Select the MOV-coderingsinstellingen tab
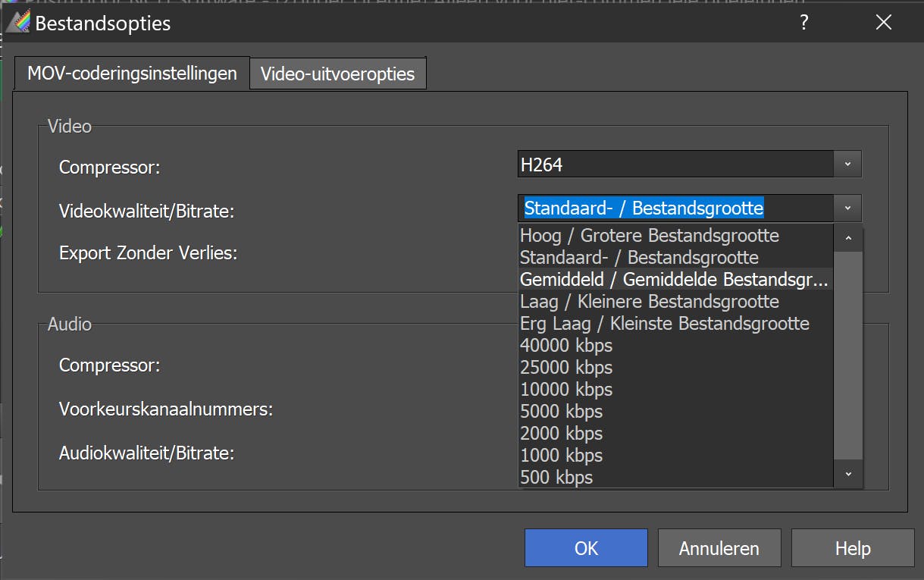This screenshot has width=924, height=580. 132,74
